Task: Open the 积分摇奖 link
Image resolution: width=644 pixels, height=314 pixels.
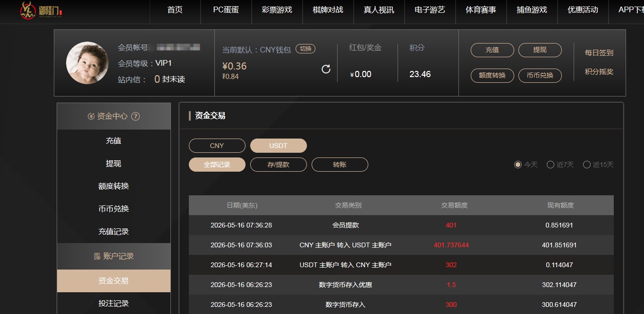Action: pyautogui.click(x=599, y=72)
